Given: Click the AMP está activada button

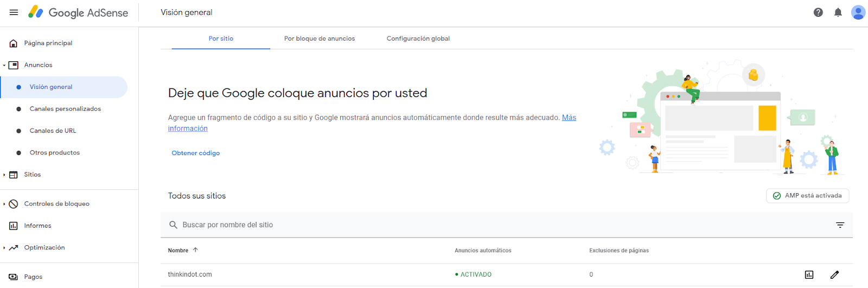Looking at the screenshot, I should pyautogui.click(x=807, y=196).
